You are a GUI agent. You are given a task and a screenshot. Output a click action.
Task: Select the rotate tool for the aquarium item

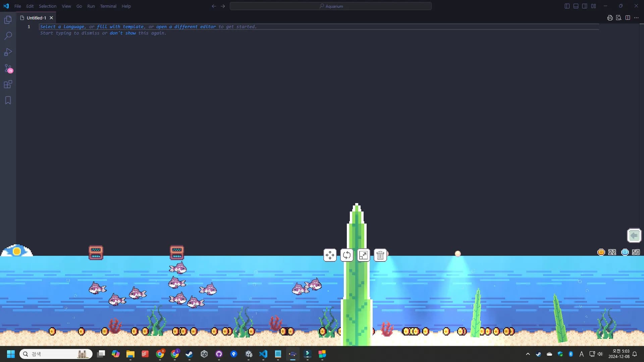pos(346,255)
